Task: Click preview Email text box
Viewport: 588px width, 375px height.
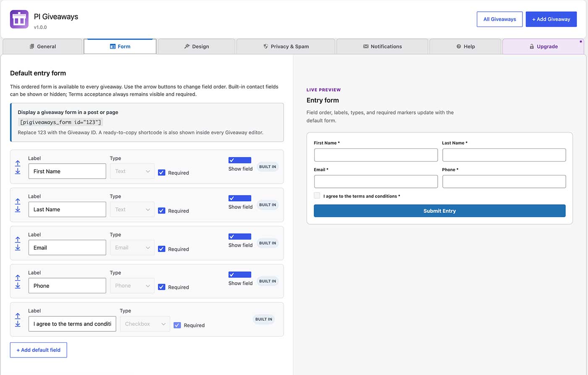Action: pos(376,182)
